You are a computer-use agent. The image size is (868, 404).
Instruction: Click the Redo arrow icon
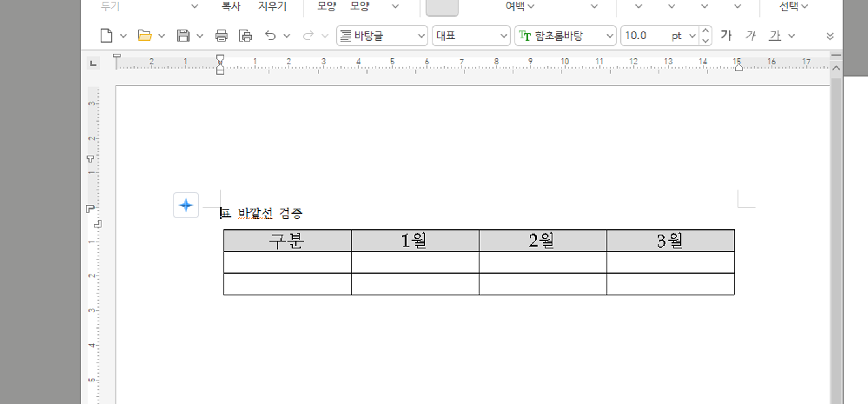tap(308, 36)
